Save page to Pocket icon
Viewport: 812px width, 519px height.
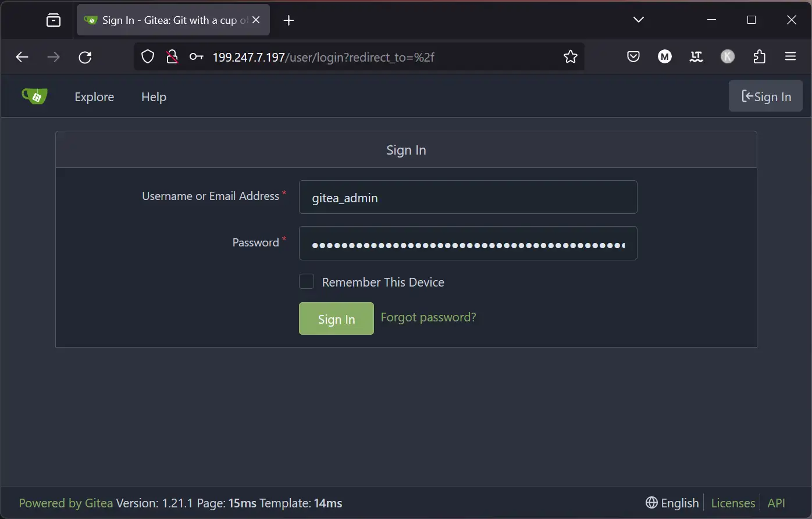pos(633,57)
